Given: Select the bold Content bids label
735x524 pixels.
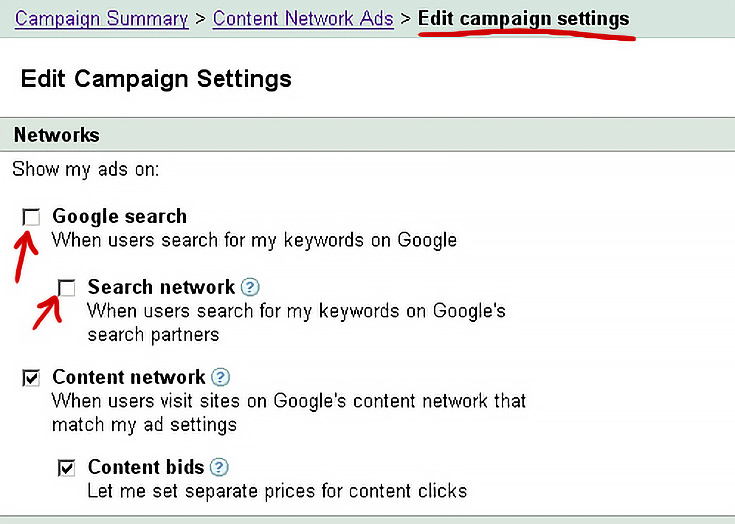Looking at the screenshot, I should pos(146,467).
